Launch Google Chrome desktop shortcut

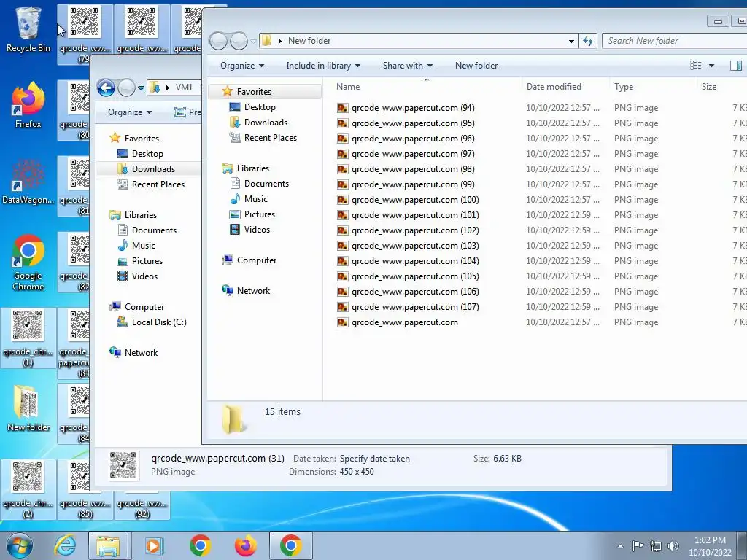28,262
